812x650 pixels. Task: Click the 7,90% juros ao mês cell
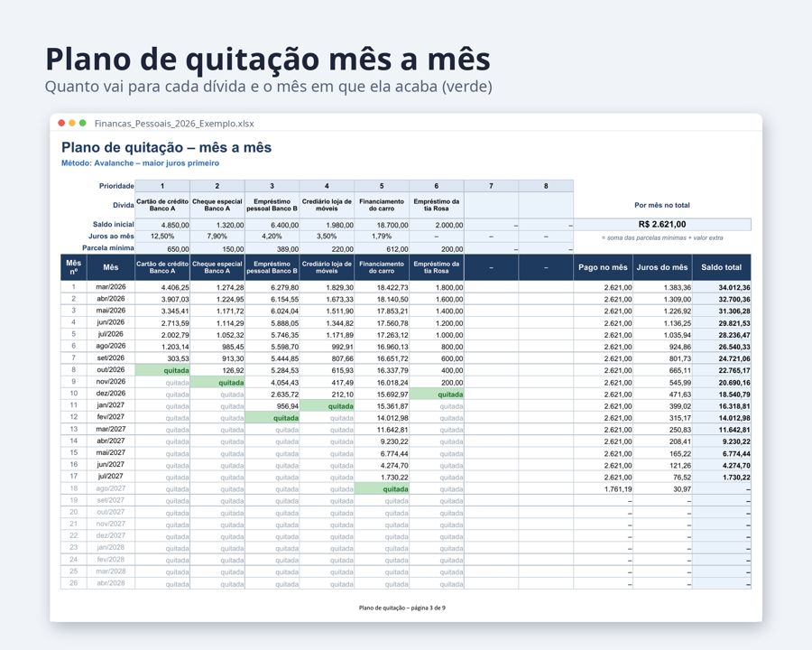217,237
